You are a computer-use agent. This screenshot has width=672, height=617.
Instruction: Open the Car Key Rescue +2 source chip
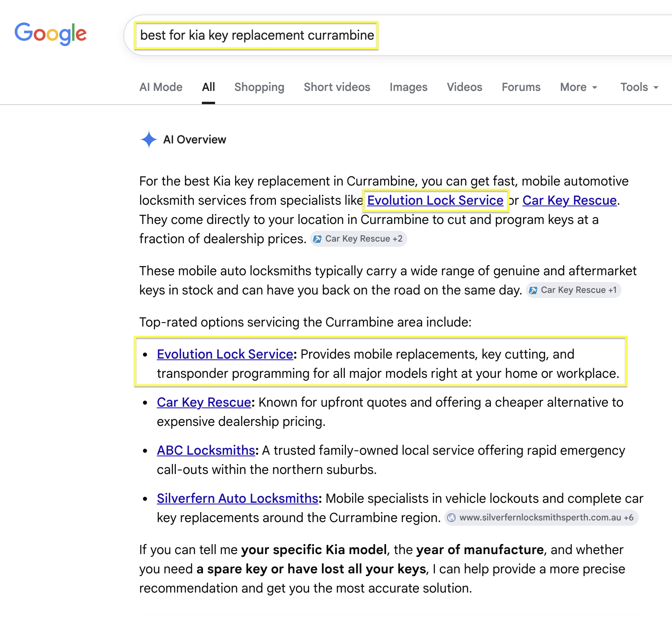click(358, 239)
